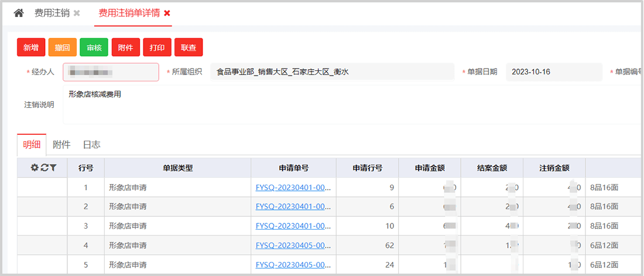This screenshot has width=644, height=276.
Task: Switch to the 日志 tab
Action: 91,145
